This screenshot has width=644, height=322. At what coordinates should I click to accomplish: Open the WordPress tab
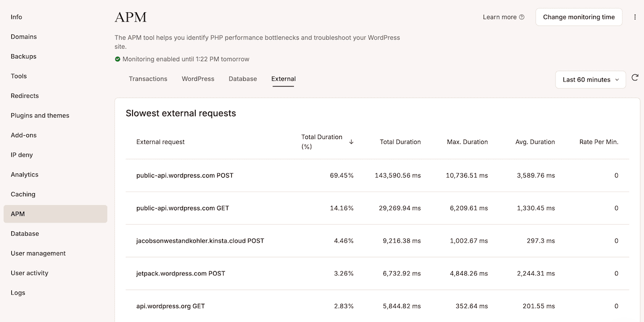coord(197,78)
